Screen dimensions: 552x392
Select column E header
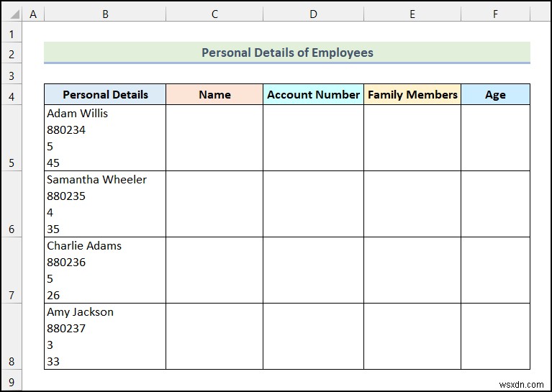412,14
